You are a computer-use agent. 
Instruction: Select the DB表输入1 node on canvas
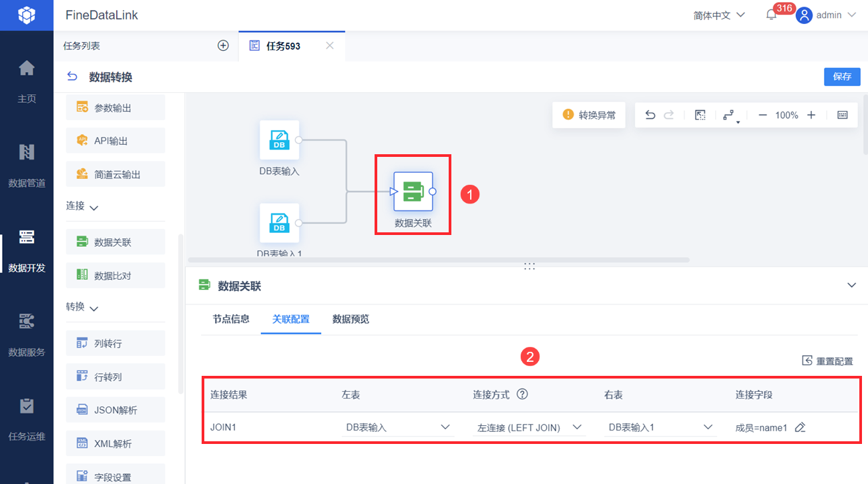coord(279,223)
